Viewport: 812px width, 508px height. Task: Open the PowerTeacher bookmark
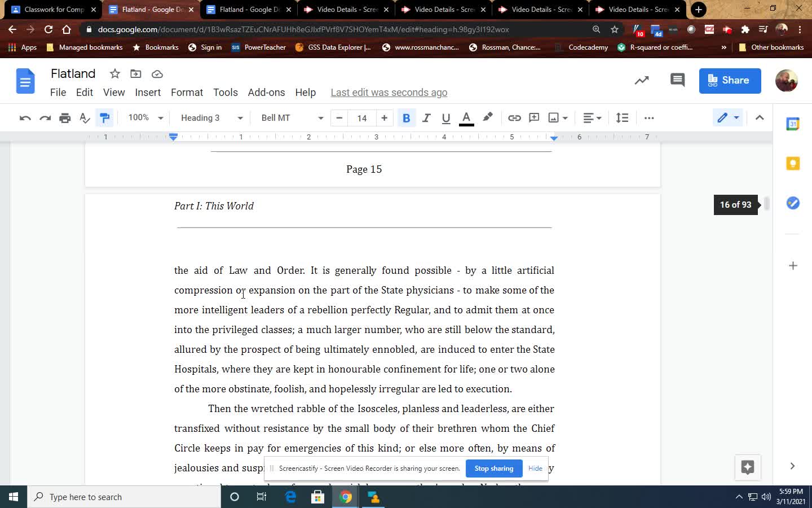coord(259,47)
